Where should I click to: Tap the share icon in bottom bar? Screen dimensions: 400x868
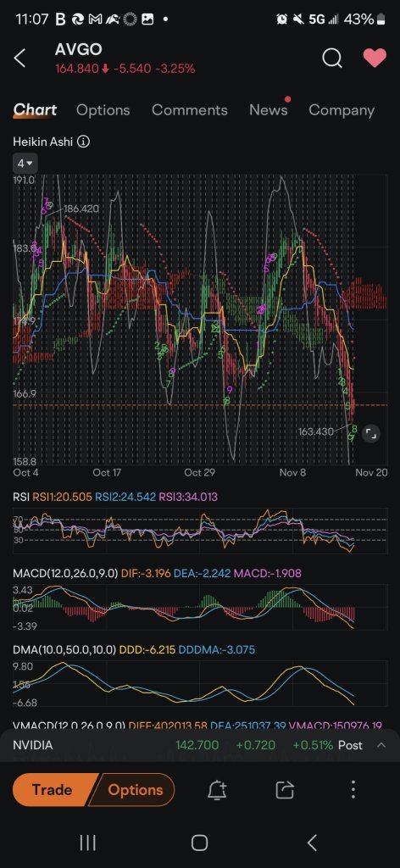285,790
